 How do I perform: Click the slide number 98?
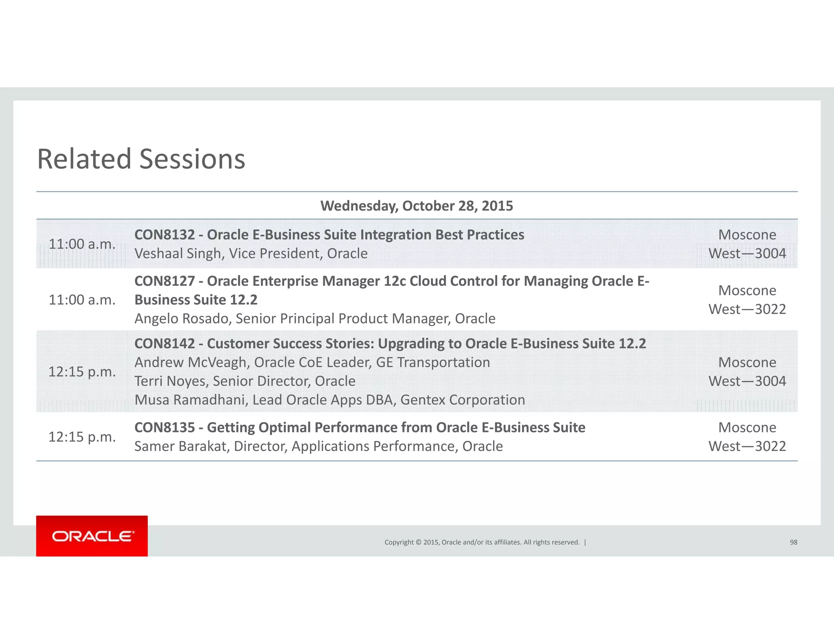click(793, 542)
